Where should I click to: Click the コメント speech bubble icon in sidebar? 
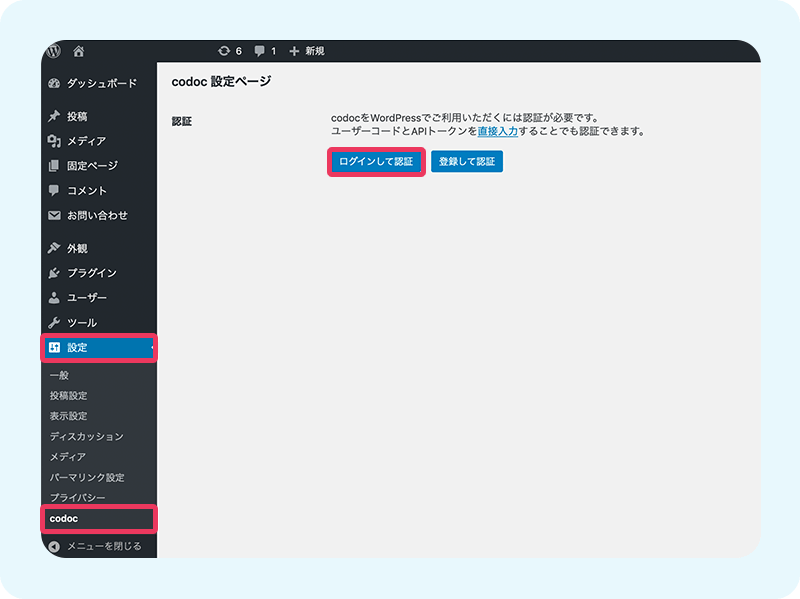[54, 190]
